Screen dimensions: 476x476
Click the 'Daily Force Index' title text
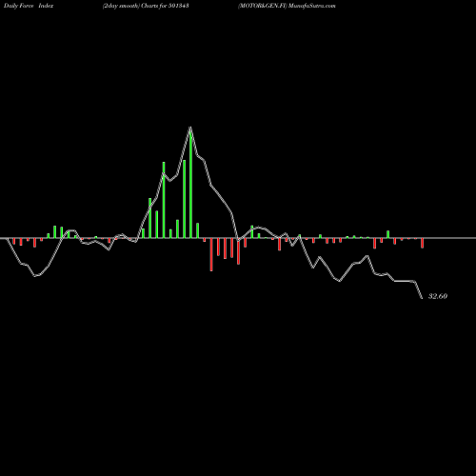coord(29,6)
